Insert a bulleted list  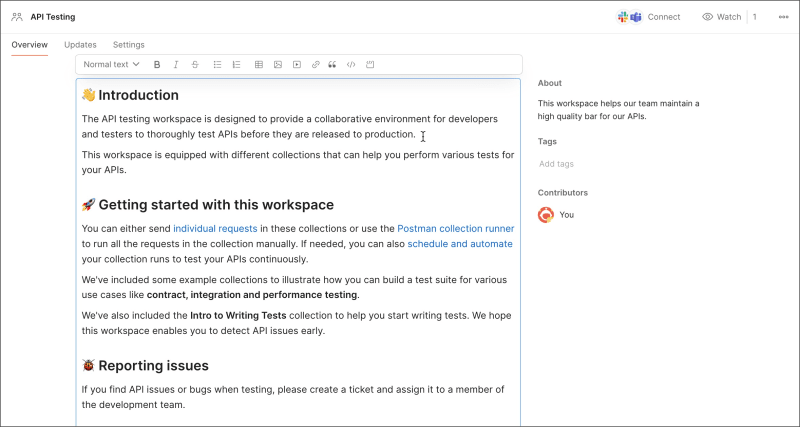click(x=217, y=65)
